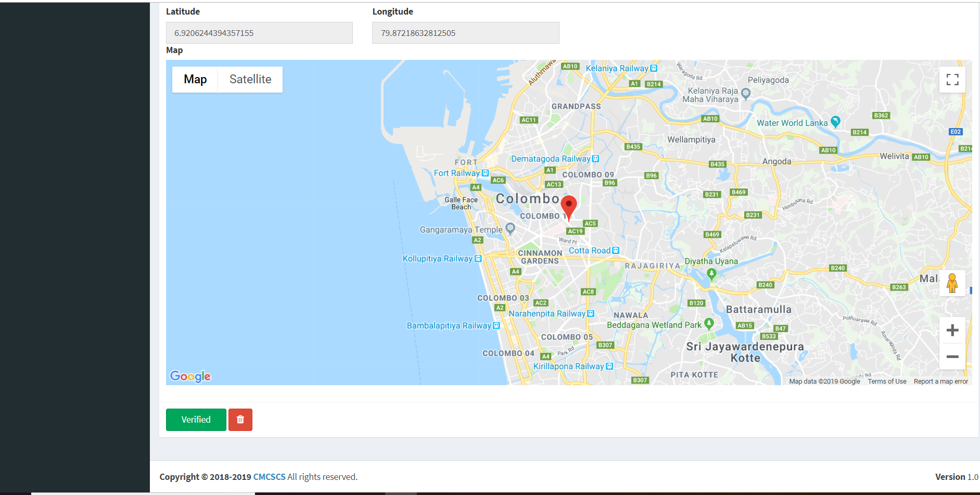Screen dimensions: 980x495
Task: Toggle fullscreen view of the map
Action: tap(952, 80)
